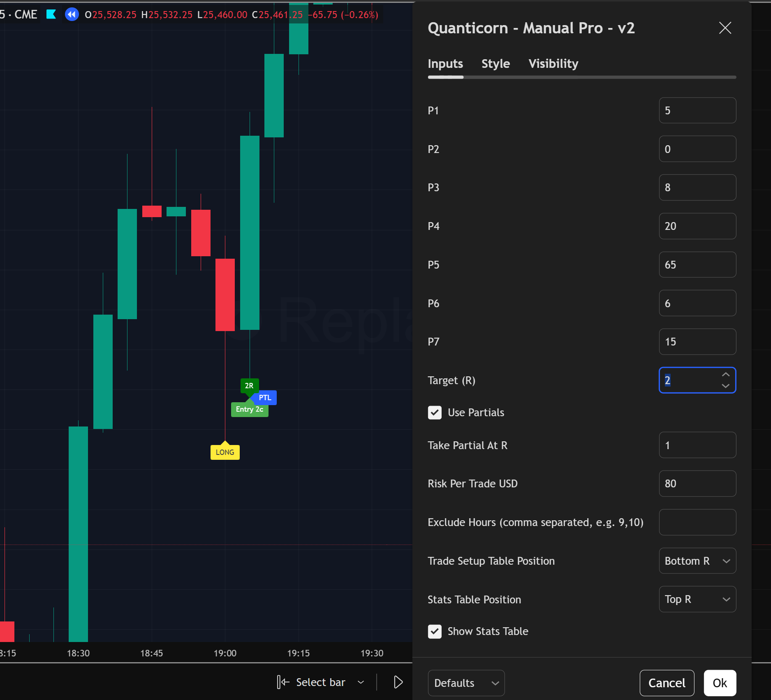
Task: Click the blue replay rewind icon
Action: [x=72, y=14]
